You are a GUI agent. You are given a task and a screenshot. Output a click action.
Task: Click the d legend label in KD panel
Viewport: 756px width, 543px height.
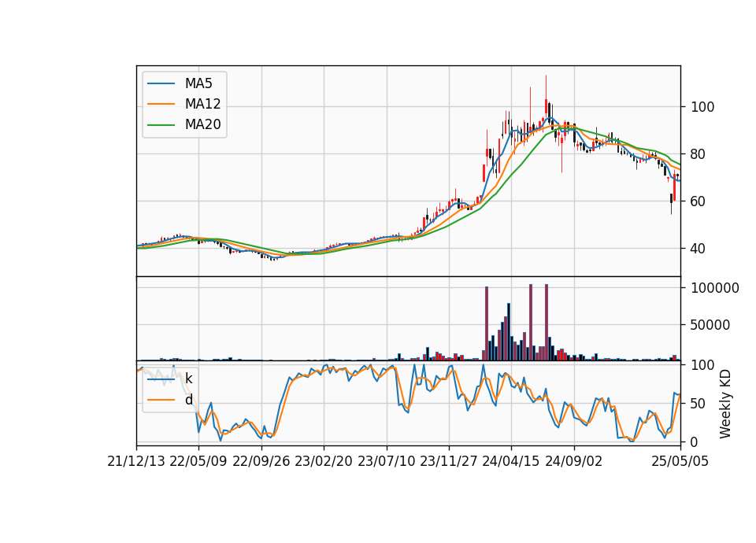click(x=188, y=400)
